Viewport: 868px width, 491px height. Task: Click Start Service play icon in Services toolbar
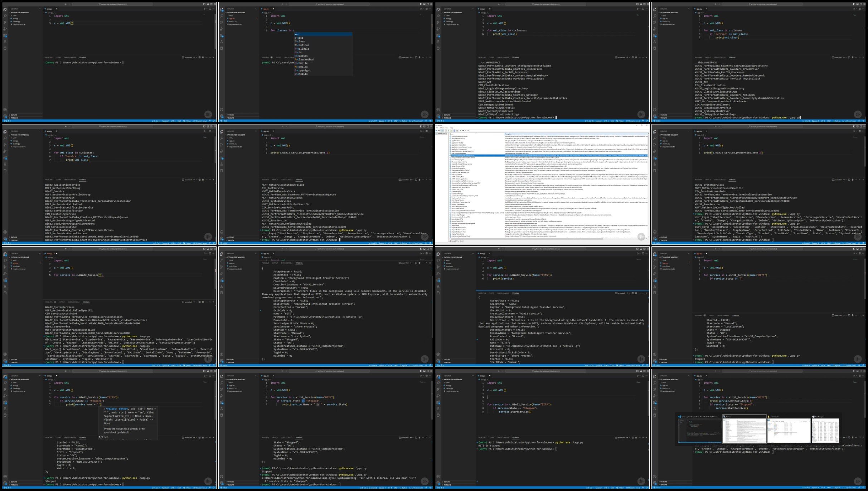click(461, 131)
